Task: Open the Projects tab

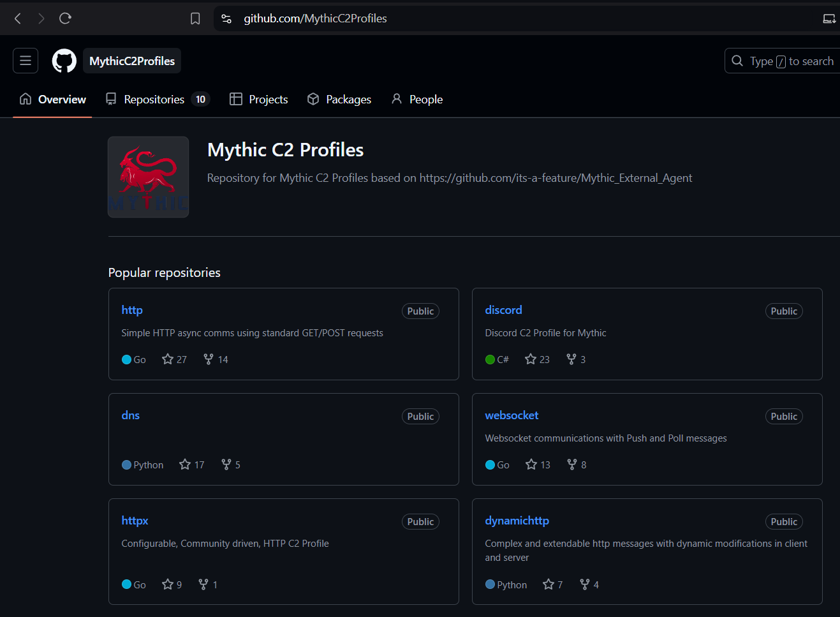Action: [259, 99]
